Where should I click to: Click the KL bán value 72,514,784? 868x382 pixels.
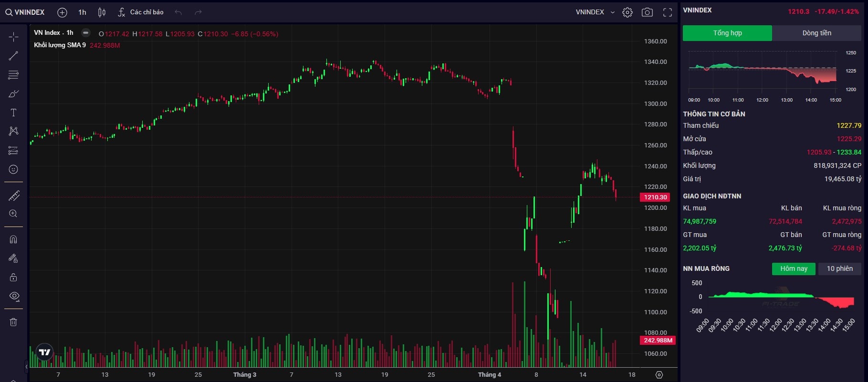[x=785, y=222]
